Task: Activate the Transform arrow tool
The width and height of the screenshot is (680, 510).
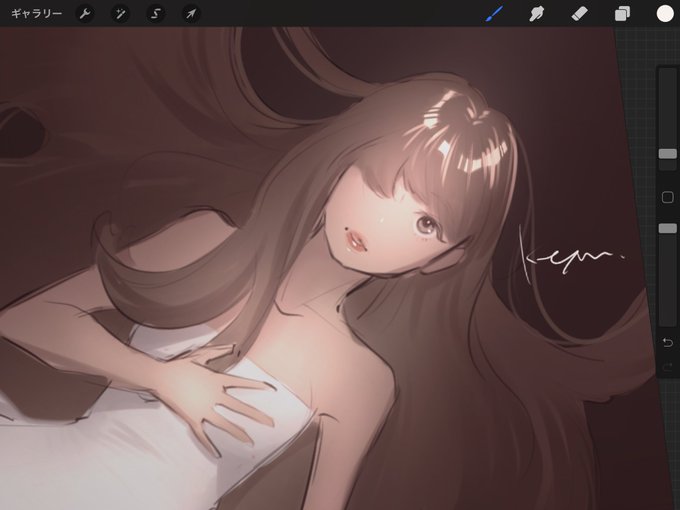Action: [191, 14]
